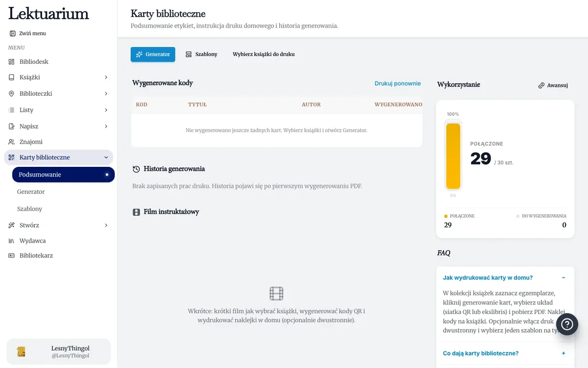Expand the Książki submenu chevron
Image resolution: width=588 pixels, height=368 pixels.
pos(106,78)
